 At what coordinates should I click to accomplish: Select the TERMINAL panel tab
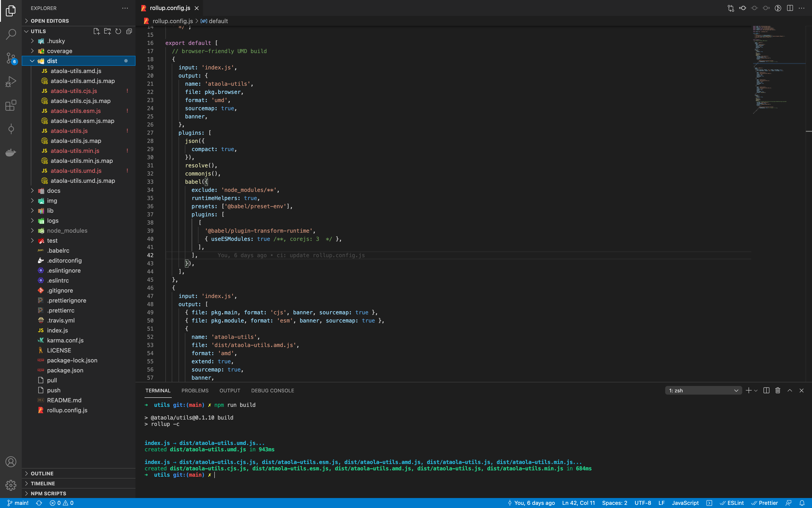pyautogui.click(x=158, y=390)
